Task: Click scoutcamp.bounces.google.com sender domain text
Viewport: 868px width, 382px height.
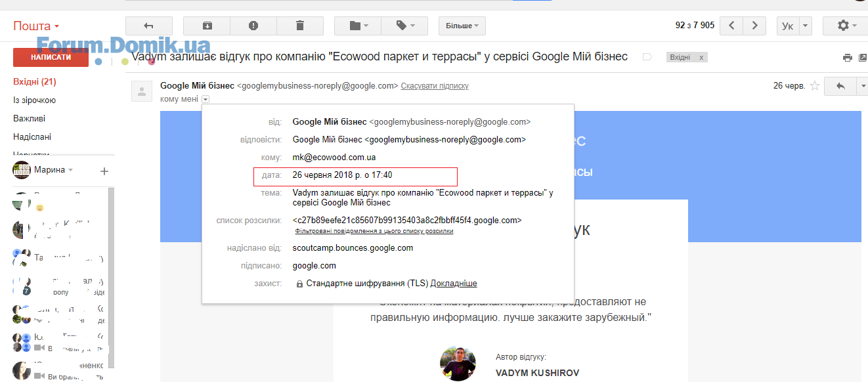Action: (353, 248)
